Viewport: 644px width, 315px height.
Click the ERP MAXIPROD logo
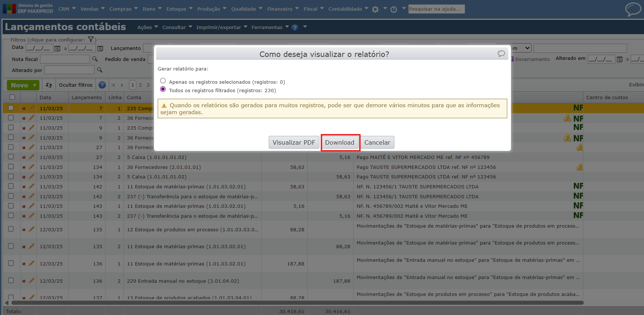coord(28,8)
